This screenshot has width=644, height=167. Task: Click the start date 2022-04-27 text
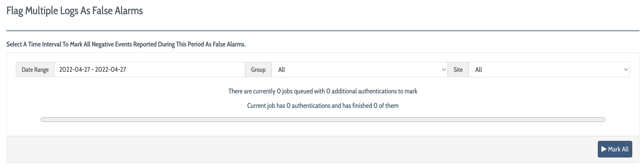tap(74, 70)
